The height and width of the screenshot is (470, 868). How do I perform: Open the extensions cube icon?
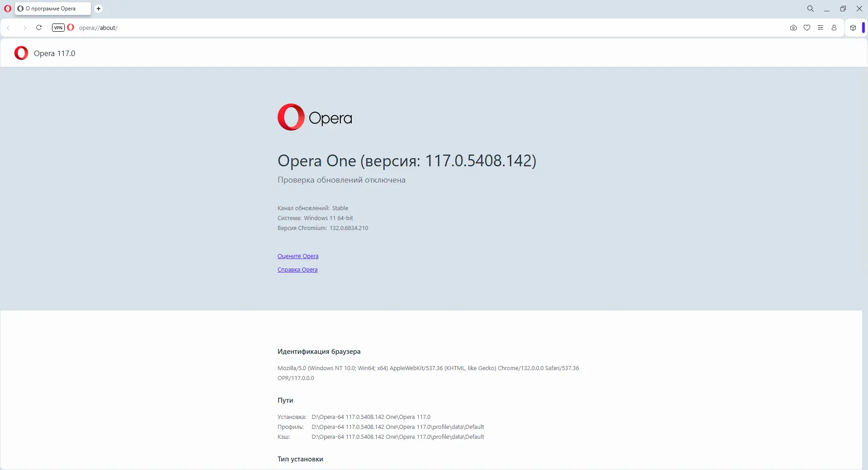click(853, 28)
